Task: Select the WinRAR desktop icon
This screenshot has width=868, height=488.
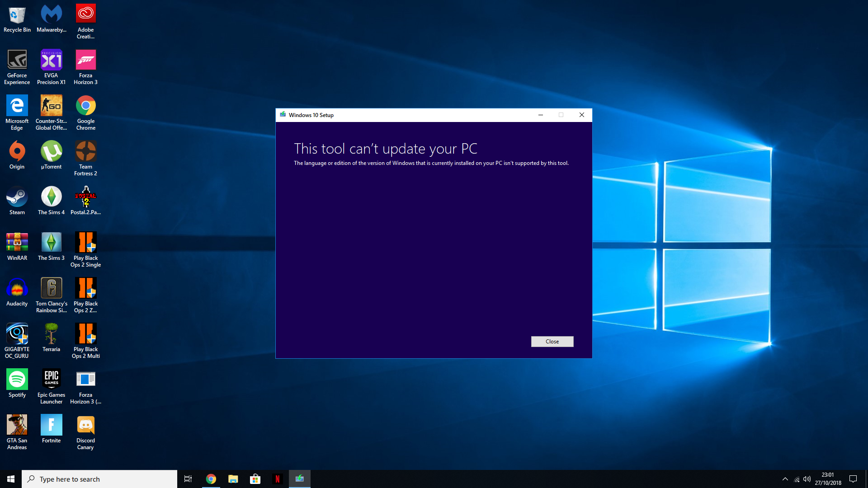Action: point(17,247)
